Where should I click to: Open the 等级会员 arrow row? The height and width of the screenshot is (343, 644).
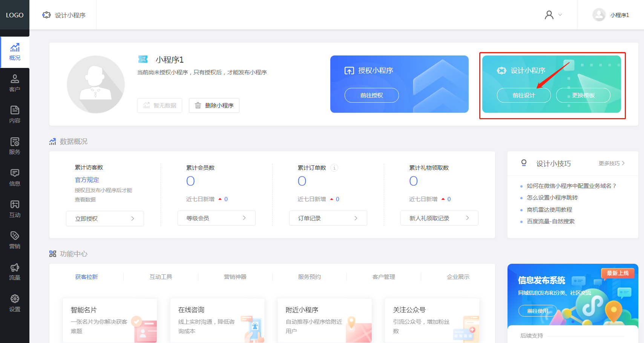[216, 218]
